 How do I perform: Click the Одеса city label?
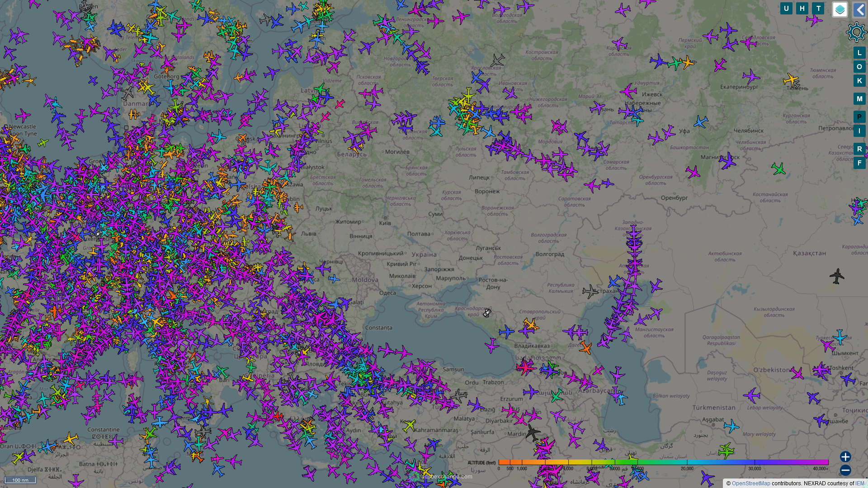387,293
